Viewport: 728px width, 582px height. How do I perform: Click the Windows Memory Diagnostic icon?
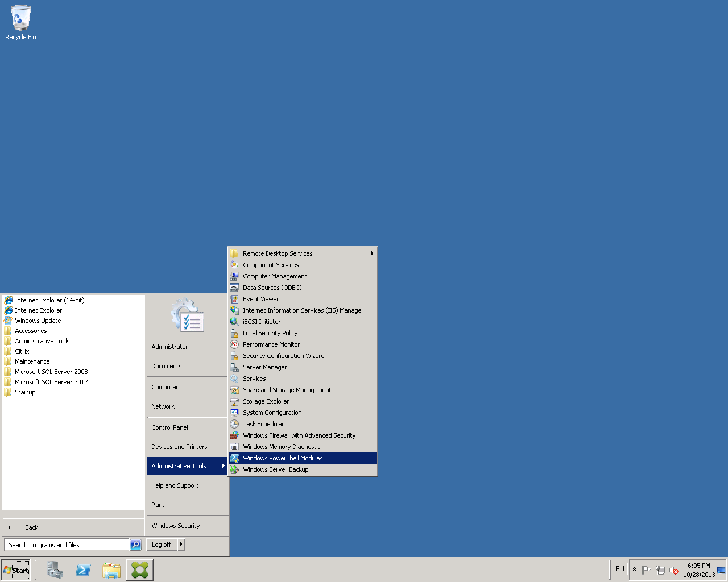pyautogui.click(x=234, y=447)
